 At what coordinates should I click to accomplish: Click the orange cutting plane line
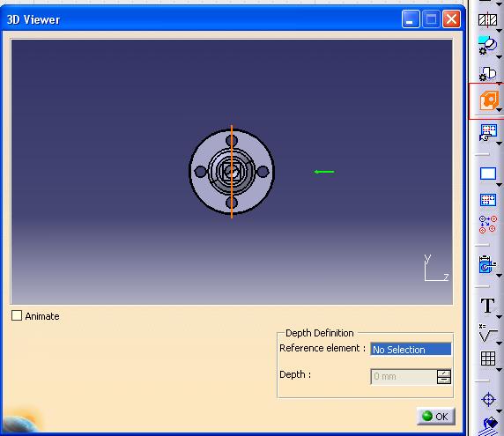tap(232, 172)
